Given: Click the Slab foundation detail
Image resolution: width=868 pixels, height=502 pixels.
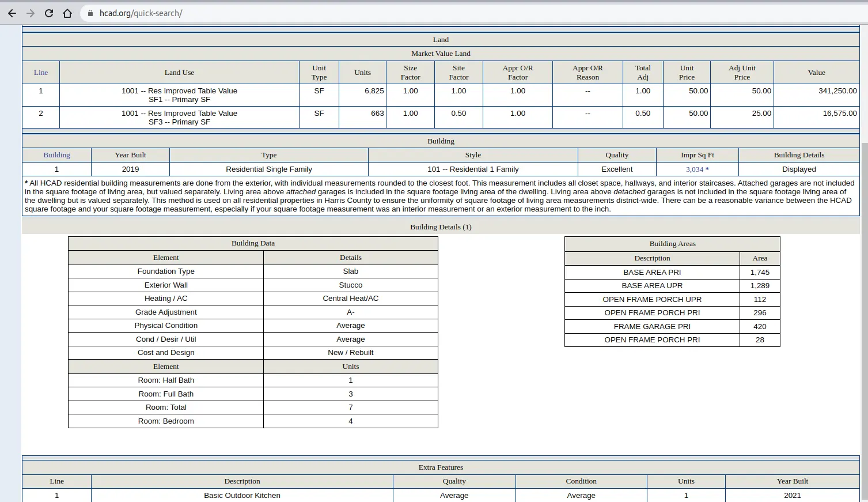Looking at the screenshot, I should point(351,271).
